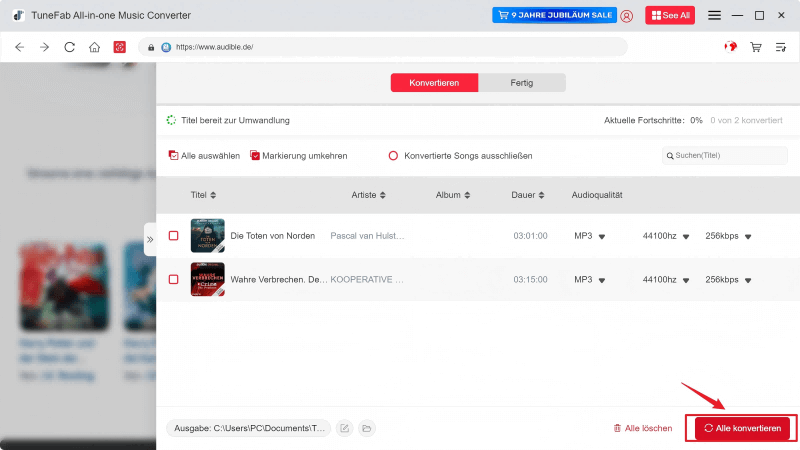
Task: Select checkbox for Die Toten von Norden
Action: [x=173, y=236]
